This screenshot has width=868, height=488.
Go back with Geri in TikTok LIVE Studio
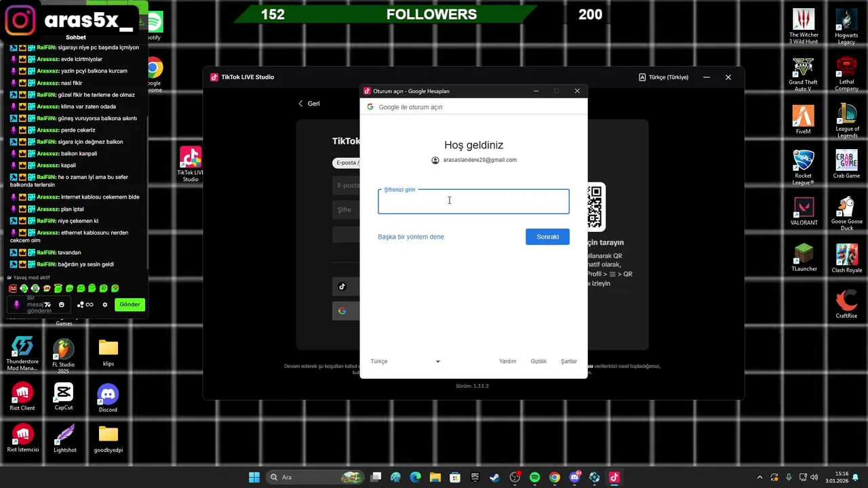point(309,104)
